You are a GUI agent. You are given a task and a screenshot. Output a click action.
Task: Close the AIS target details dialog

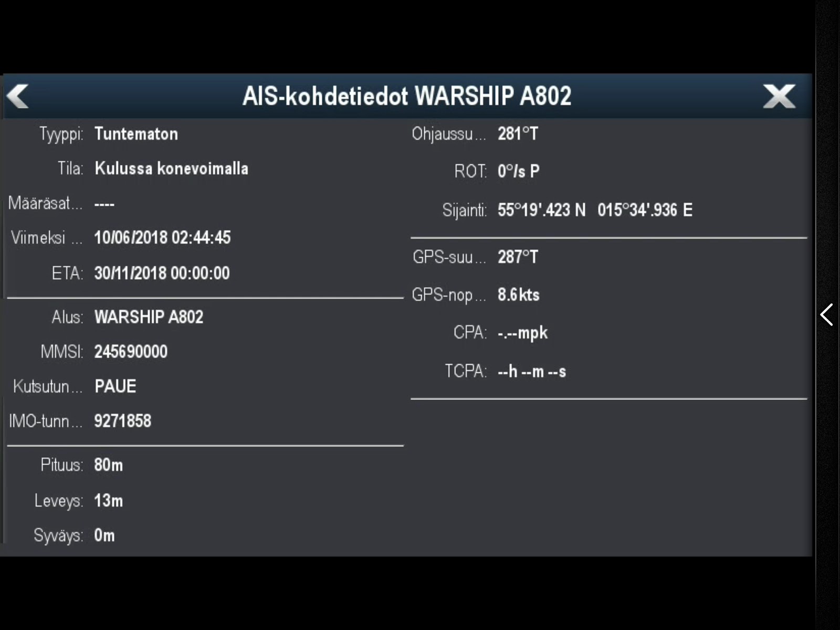coord(779,97)
